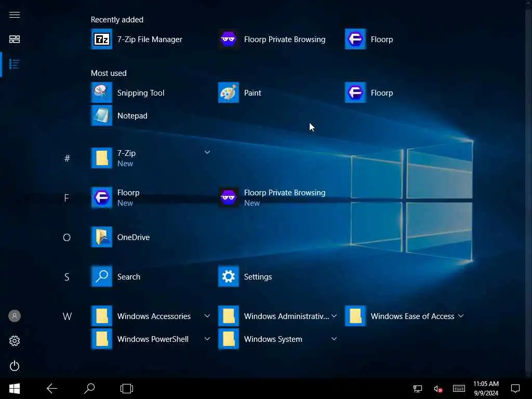Select the O letter header
Viewport: 532px width, 399px height.
pos(67,237)
